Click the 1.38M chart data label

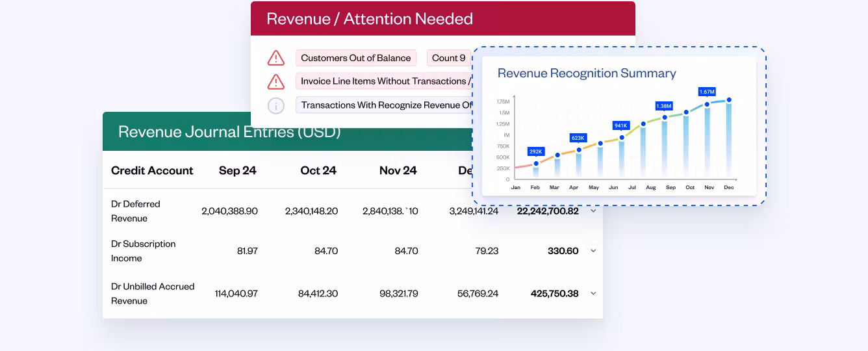tap(663, 106)
